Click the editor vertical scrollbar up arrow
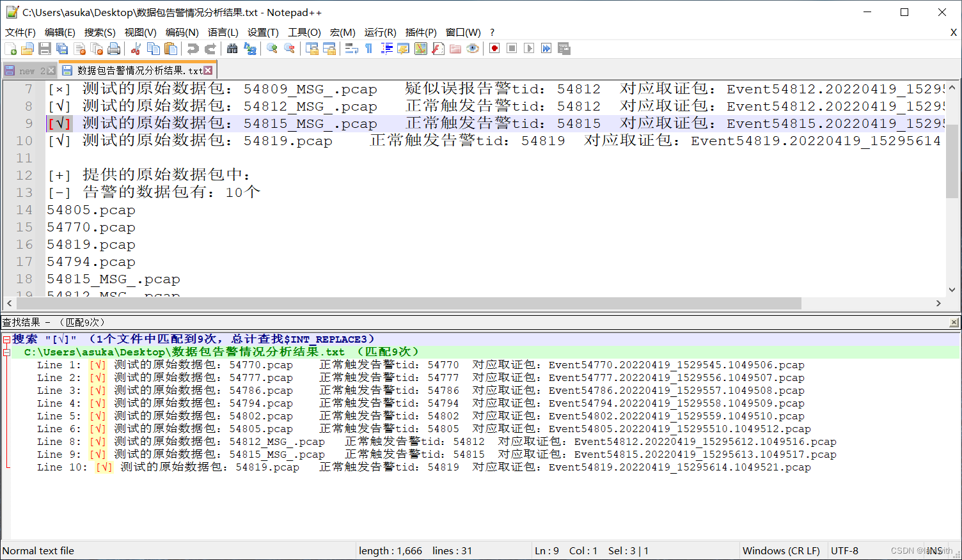Image resolution: width=962 pixels, height=560 pixels. pyautogui.click(x=952, y=88)
